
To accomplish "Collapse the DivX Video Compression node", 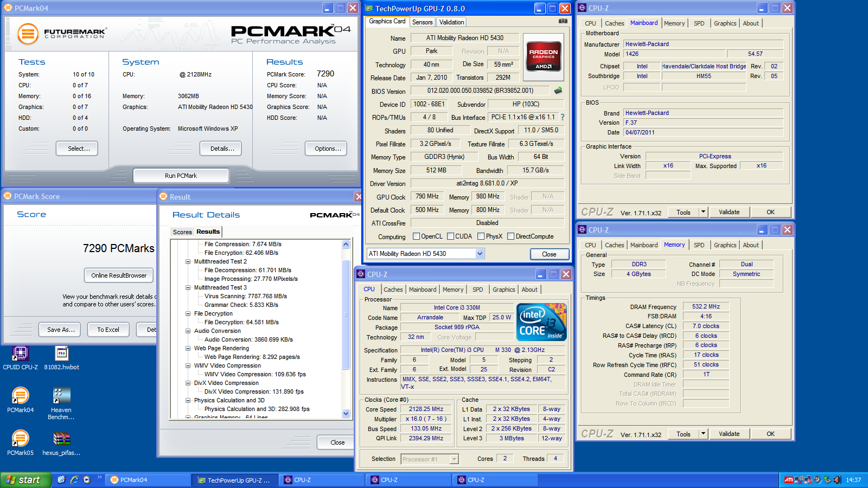I will click(x=188, y=383).
